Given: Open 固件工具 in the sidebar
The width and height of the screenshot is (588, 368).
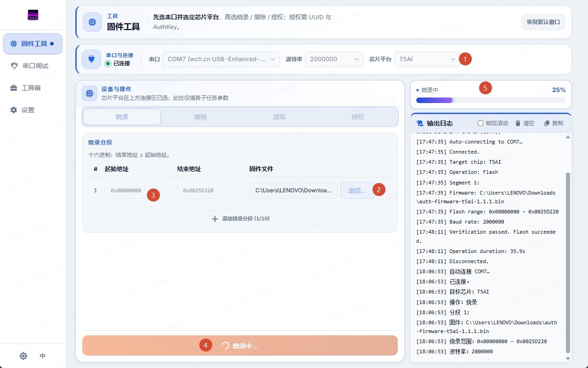Looking at the screenshot, I should (x=33, y=44).
